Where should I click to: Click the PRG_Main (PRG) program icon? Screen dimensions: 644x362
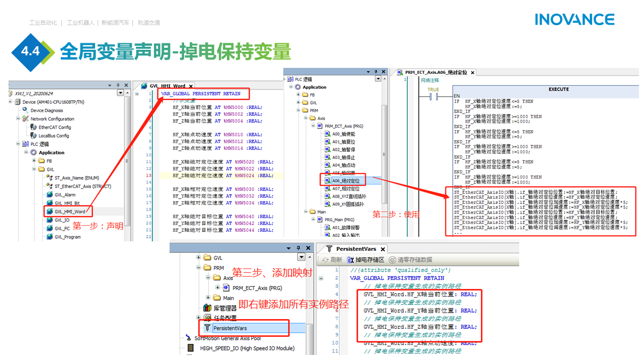point(319,220)
